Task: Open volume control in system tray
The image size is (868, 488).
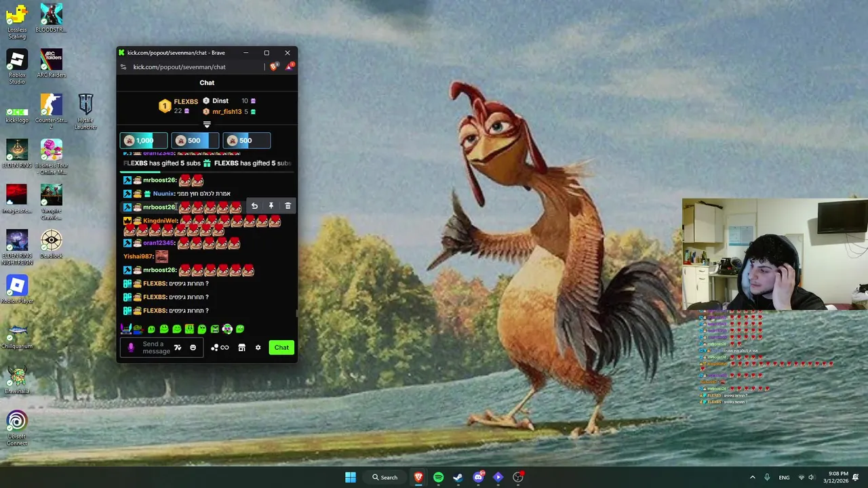Action: click(811, 477)
